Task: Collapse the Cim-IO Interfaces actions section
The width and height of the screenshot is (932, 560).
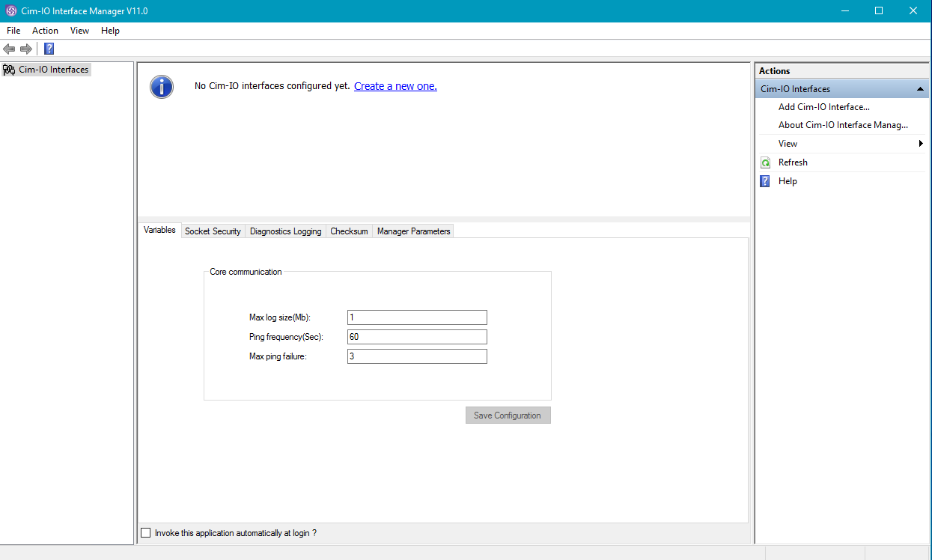Action: [920, 89]
